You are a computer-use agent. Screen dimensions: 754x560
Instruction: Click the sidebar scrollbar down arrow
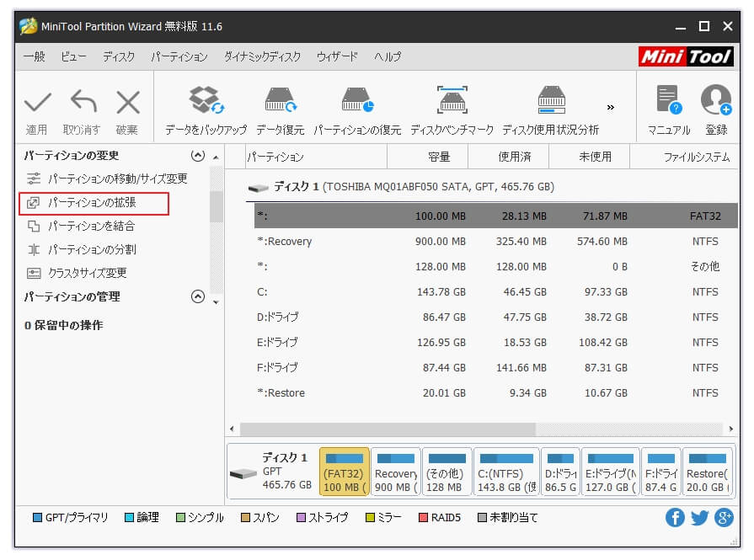(x=216, y=301)
